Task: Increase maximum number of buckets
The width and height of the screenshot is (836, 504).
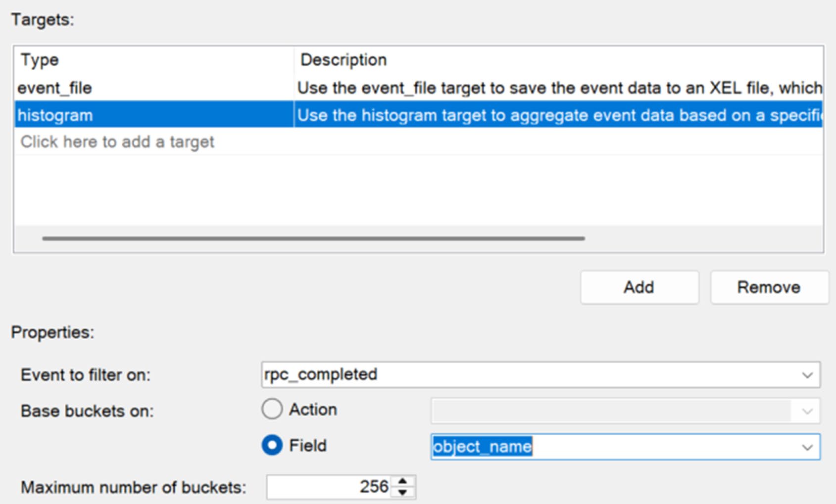Action: coord(403,481)
